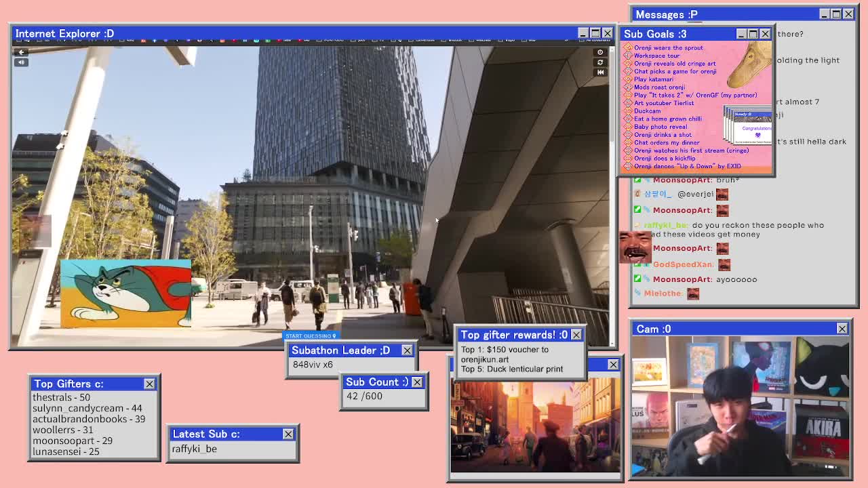Click the laughing man emote beside chat
Screen dimensions: 868x488
pos(635,247)
